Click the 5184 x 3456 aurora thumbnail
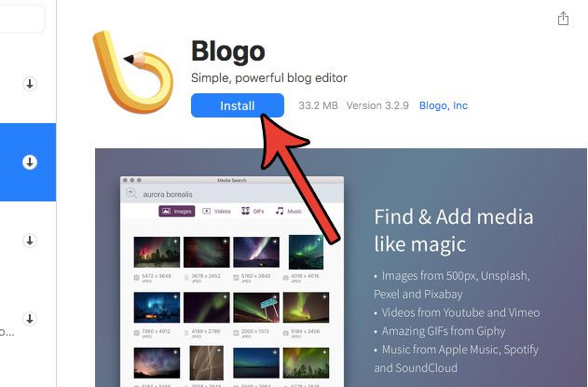Screen dimensions: 588x387 pos(306,308)
